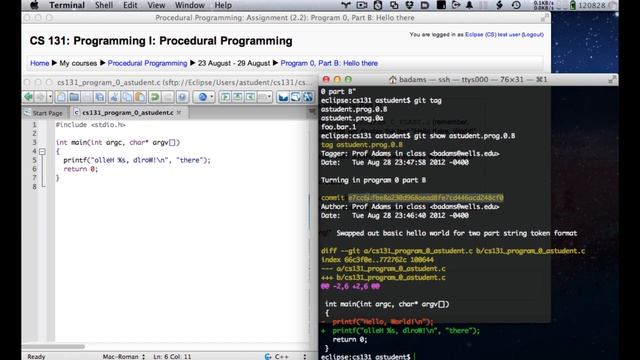Open the Terminal menu

(67, 5)
